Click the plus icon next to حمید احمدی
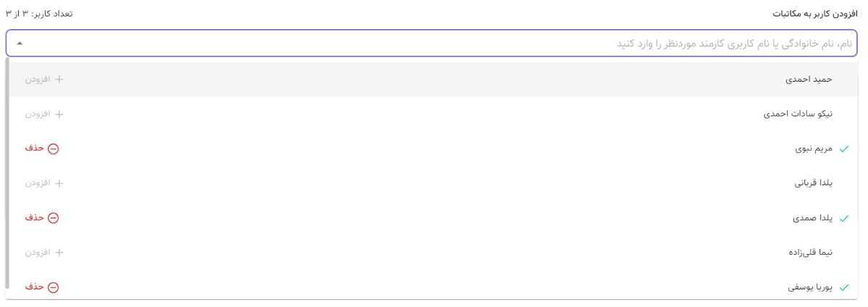The image size is (868, 307). [59, 79]
